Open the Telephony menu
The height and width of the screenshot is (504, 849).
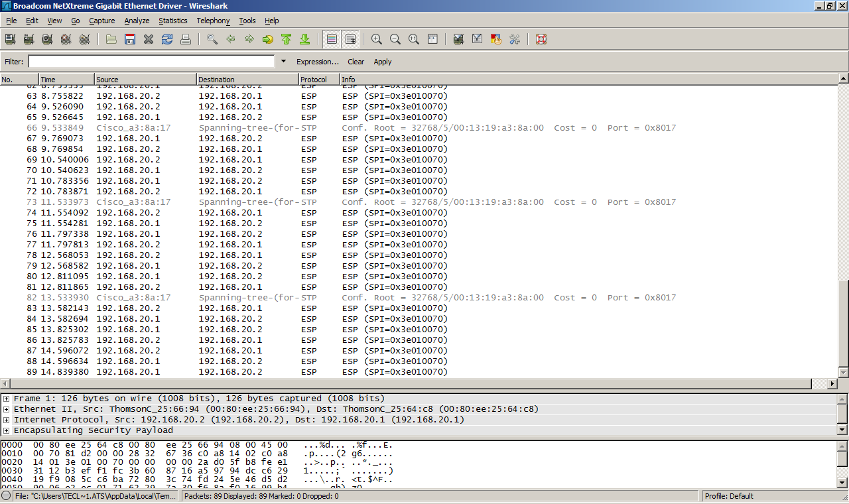click(213, 21)
